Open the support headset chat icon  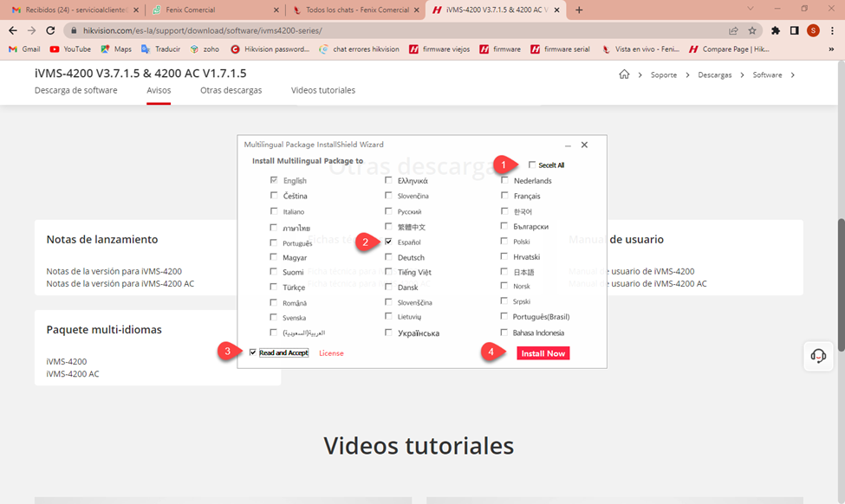(x=818, y=356)
